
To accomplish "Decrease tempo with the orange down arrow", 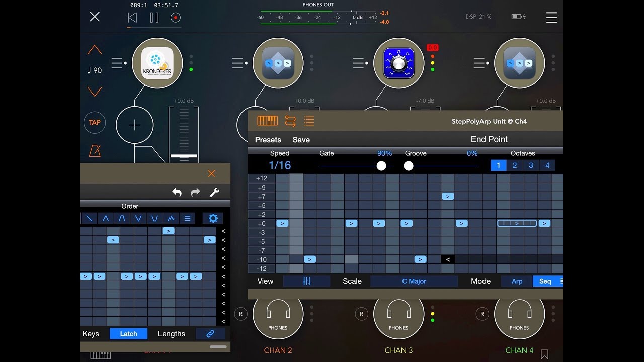I will [95, 92].
